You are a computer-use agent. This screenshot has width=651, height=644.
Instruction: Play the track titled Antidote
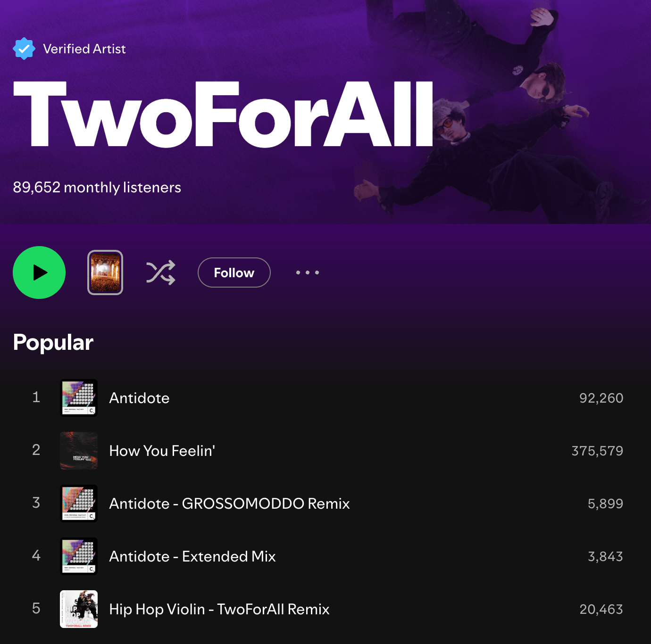(x=139, y=398)
